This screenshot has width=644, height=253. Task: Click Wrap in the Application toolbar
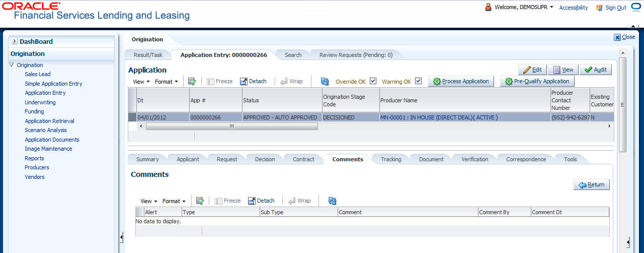click(291, 81)
